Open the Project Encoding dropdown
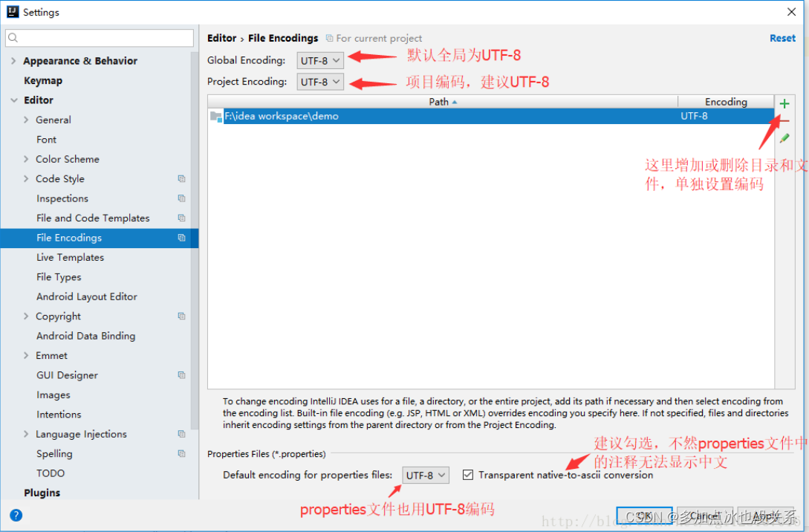The image size is (809, 532). [320, 82]
